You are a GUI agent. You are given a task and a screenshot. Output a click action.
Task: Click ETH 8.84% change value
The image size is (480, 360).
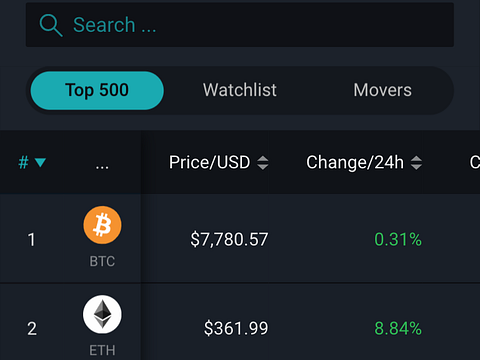point(398,328)
